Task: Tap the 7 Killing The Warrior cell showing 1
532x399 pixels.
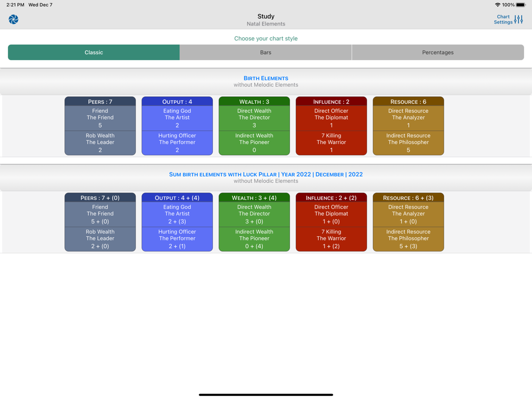Action: point(331,143)
